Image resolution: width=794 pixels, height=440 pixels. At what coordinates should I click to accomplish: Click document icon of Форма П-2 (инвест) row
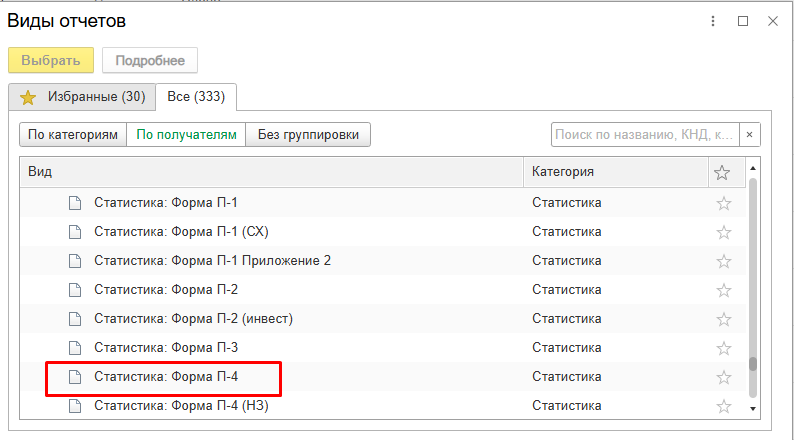tap(75, 319)
